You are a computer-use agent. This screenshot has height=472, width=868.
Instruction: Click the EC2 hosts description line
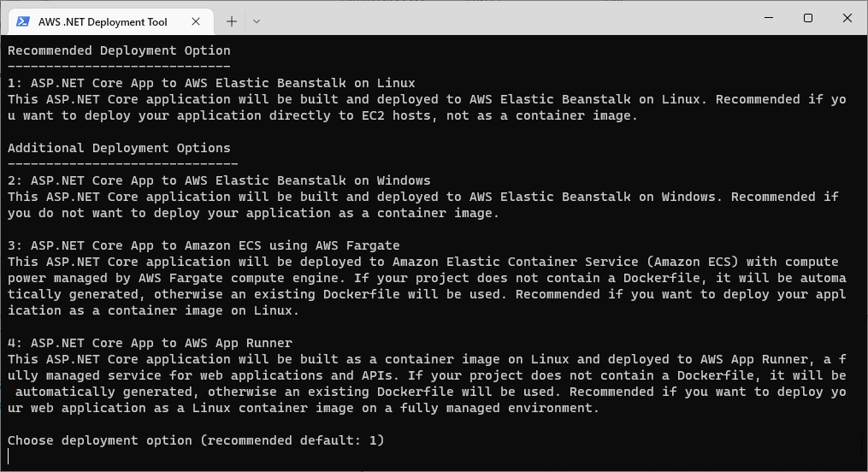tap(322, 115)
